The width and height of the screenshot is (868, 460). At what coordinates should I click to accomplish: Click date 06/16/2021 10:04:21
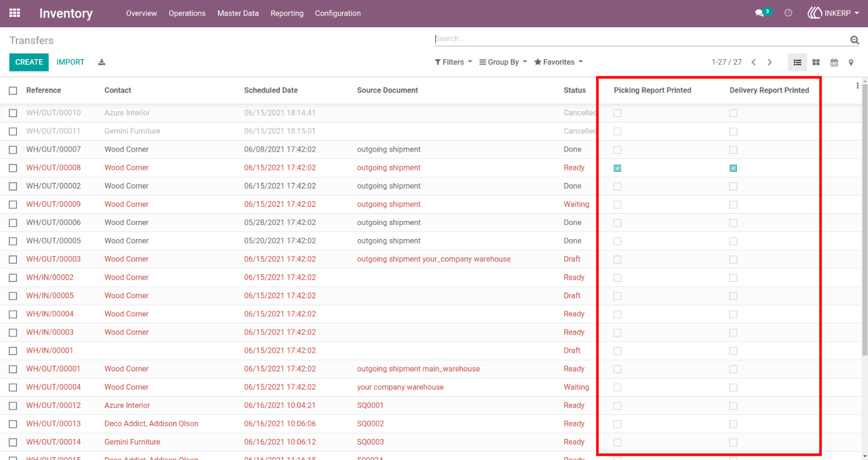point(280,406)
